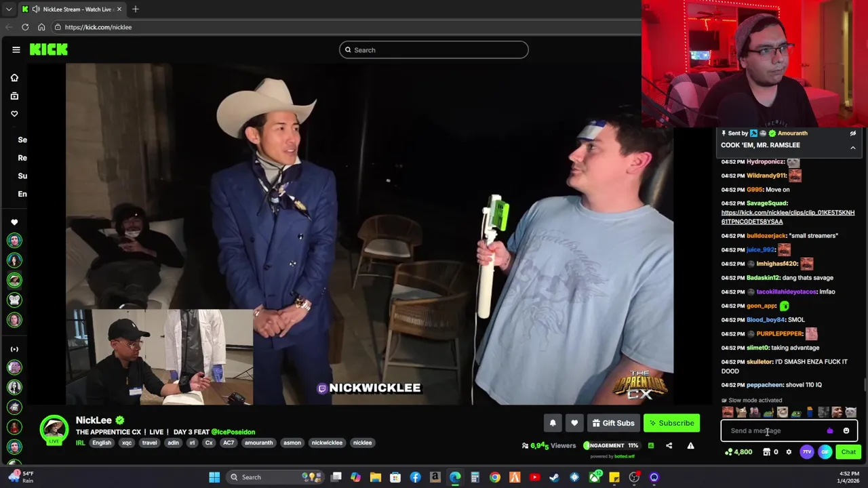The height and width of the screenshot is (488, 868).
Task: Open chat settings gear icon
Action: [789, 452]
